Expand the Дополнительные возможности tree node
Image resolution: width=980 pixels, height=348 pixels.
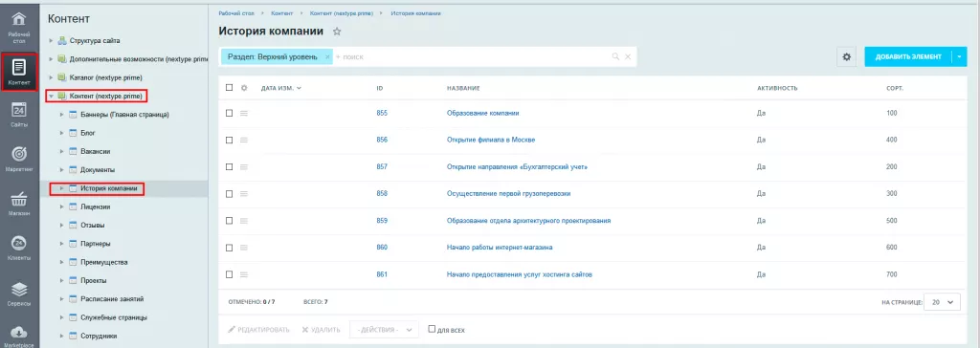[51, 59]
